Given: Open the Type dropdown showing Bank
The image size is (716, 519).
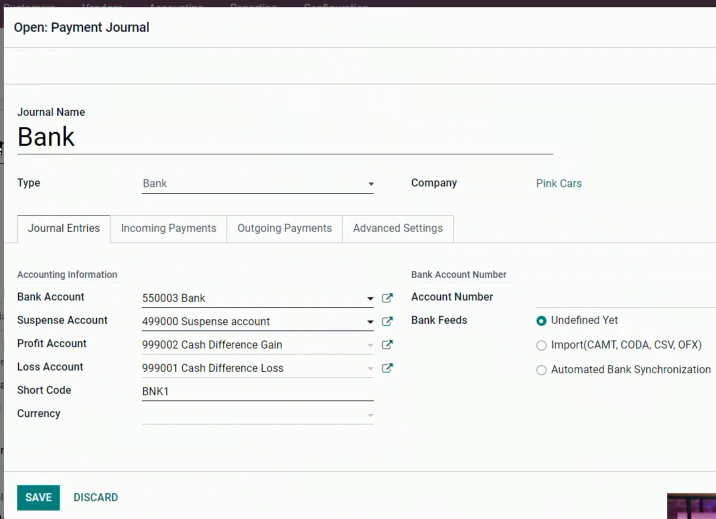Looking at the screenshot, I should (258, 183).
